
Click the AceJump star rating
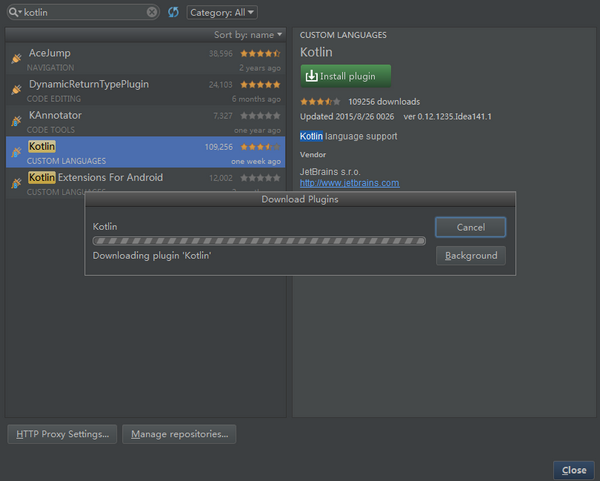260,54
